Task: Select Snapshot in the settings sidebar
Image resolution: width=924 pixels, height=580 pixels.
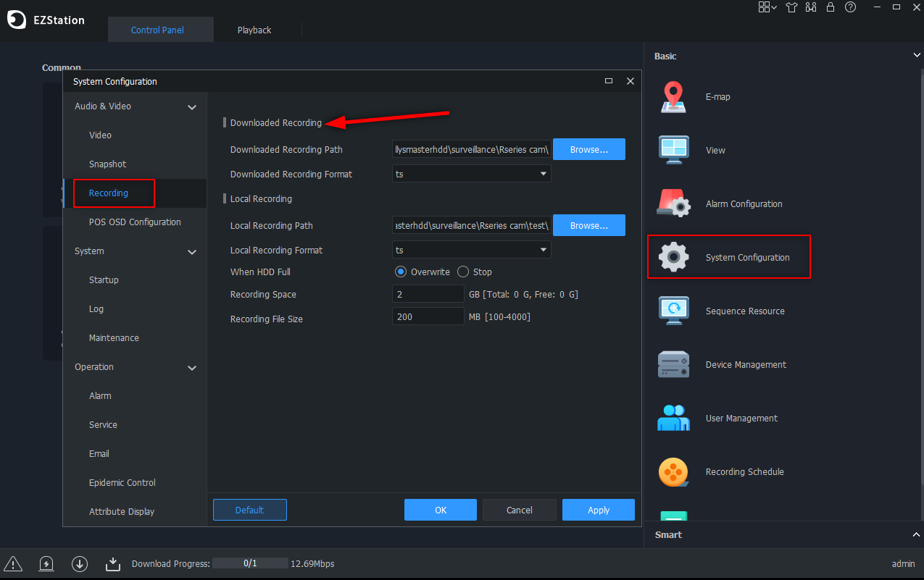Action: 107,164
